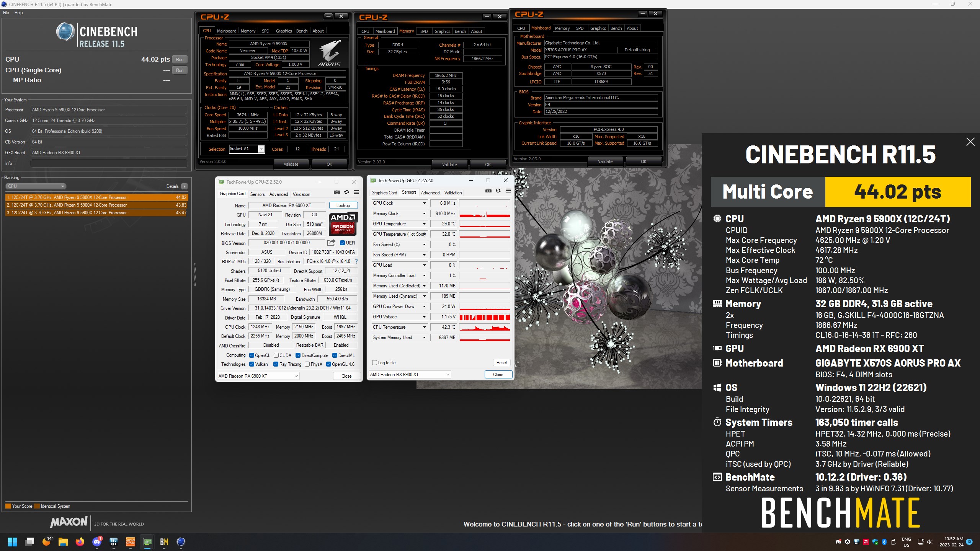Switch to Mainboard tab in first CPU-Z window
The height and width of the screenshot is (551, 980).
click(x=227, y=31)
